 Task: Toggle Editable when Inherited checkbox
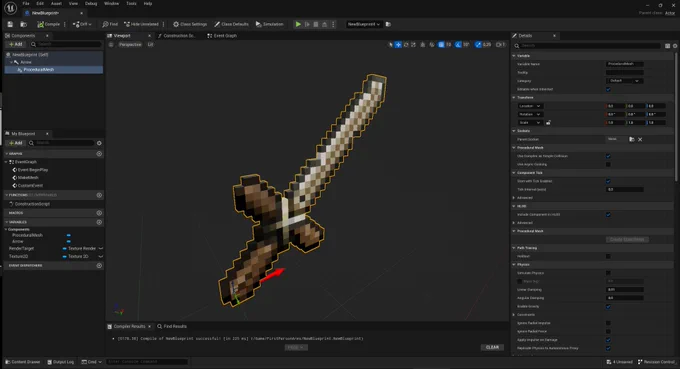pyautogui.click(x=608, y=89)
